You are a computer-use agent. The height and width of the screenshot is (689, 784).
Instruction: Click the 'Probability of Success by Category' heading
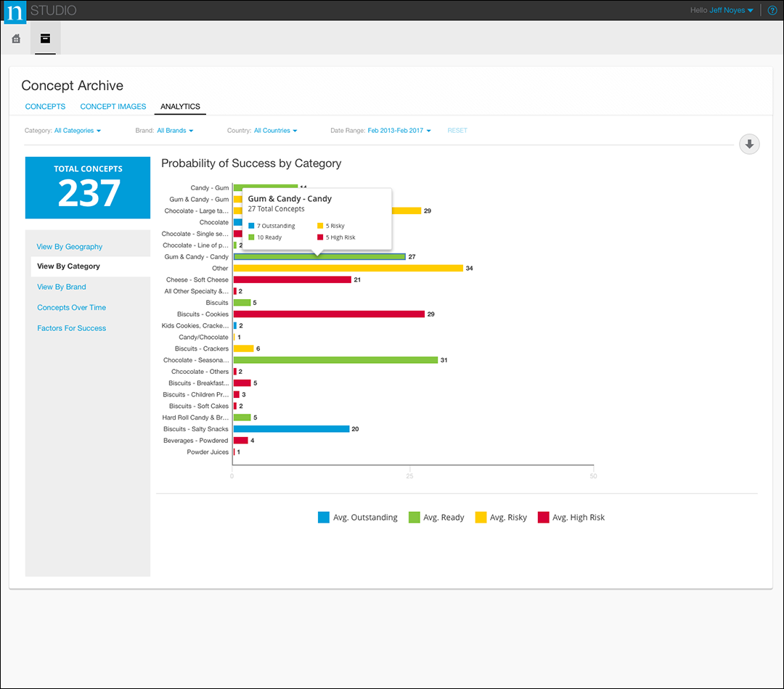click(x=251, y=163)
